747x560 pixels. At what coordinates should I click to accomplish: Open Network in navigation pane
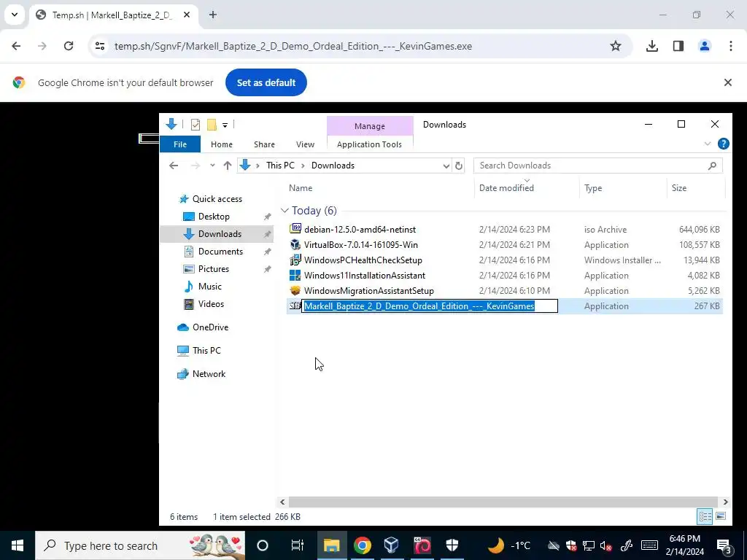point(209,374)
